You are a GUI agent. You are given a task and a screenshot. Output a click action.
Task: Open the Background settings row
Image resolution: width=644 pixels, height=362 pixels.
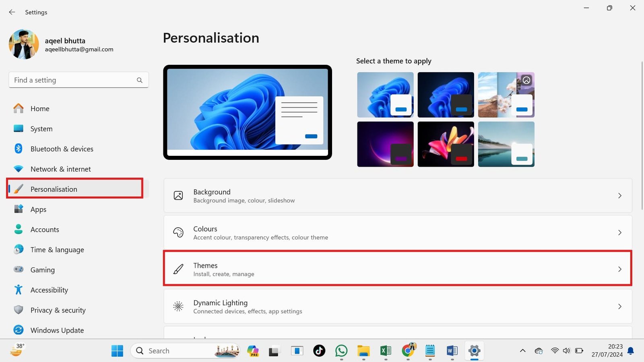(x=398, y=196)
